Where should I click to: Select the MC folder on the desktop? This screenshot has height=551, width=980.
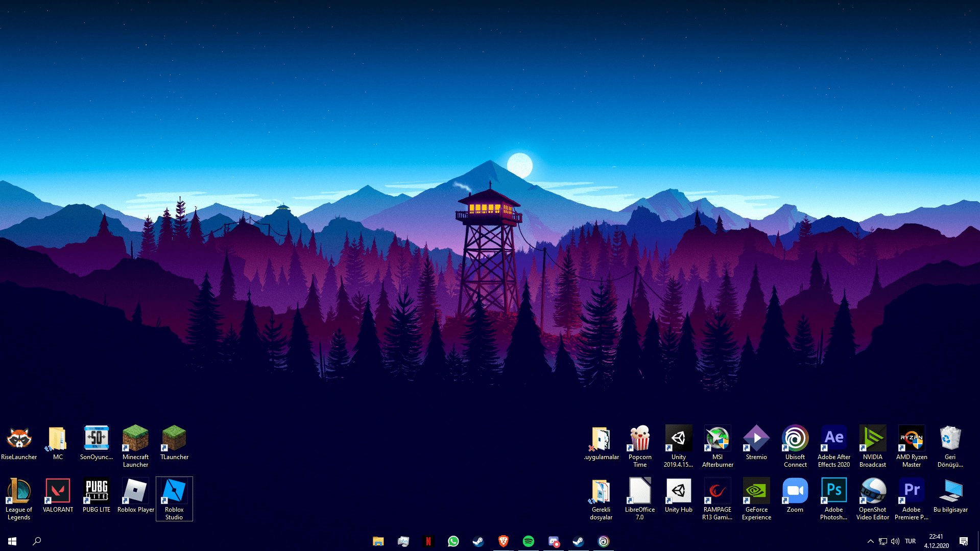pos(58,443)
